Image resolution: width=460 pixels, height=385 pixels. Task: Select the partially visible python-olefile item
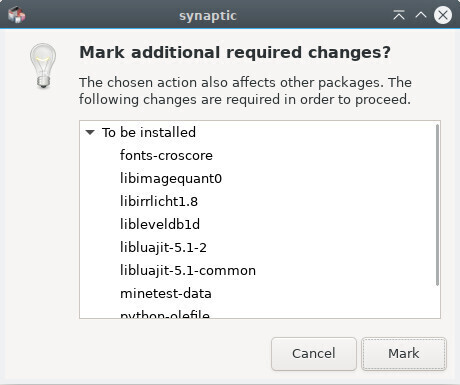pyautogui.click(x=165, y=314)
